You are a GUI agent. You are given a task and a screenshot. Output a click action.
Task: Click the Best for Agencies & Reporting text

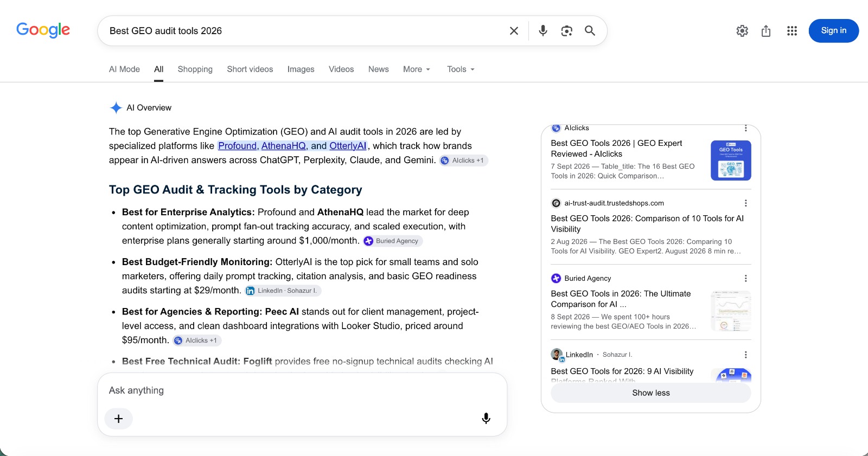(192, 312)
